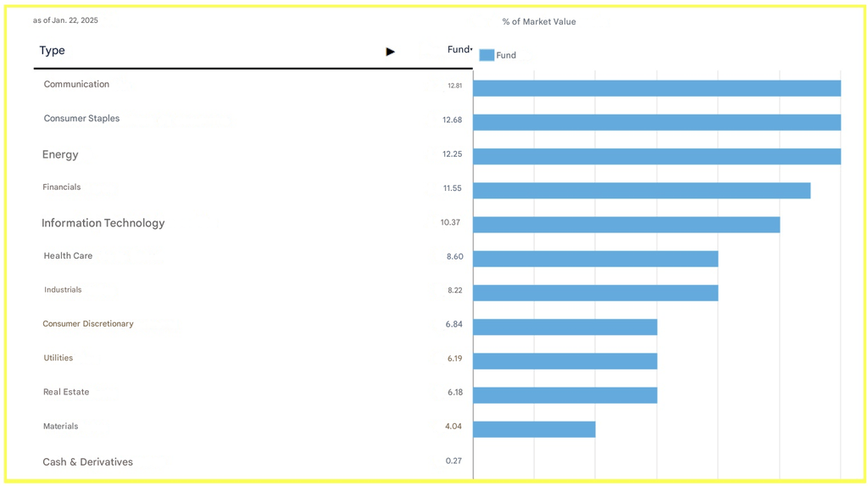Toggle the Fund series via its legend label
868x486 pixels.
[506, 56]
